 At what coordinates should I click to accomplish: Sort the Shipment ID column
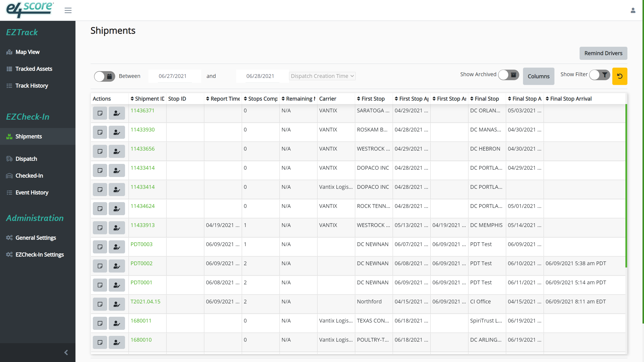(132, 99)
